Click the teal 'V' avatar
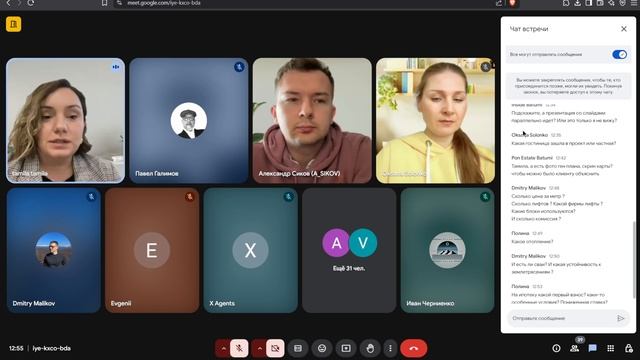Image resolution: width=640 pixels, height=360 pixels. (x=363, y=243)
